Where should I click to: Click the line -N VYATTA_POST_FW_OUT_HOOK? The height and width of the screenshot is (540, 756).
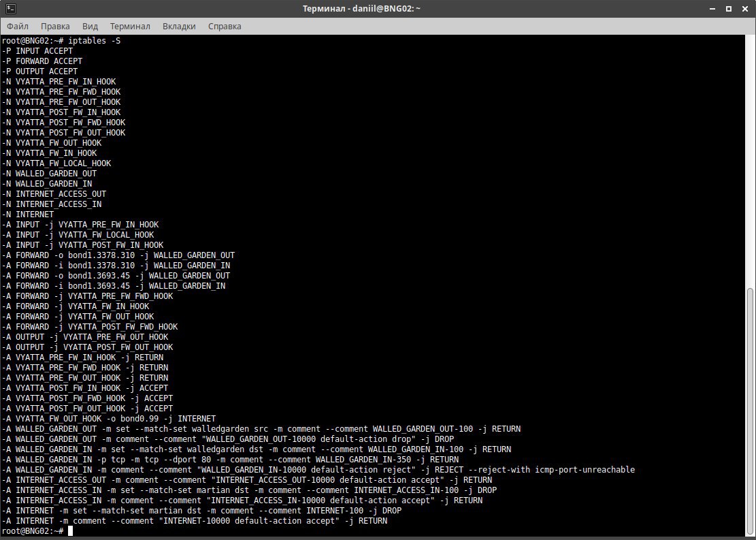64,133
